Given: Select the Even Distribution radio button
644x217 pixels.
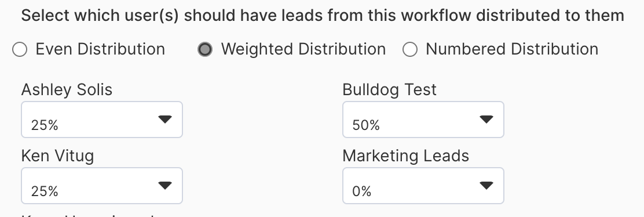Looking at the screenshot, I should 20,49.
